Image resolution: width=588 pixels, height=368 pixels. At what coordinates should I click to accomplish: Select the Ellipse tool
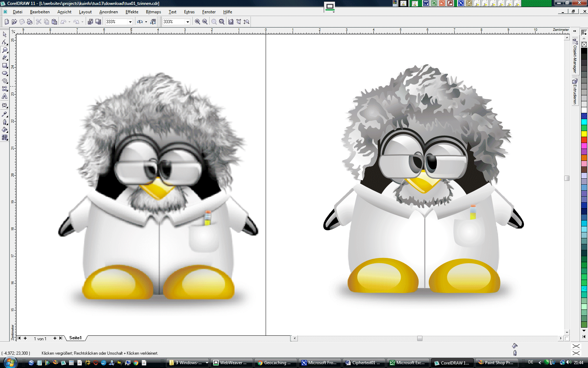coord(5,73)
